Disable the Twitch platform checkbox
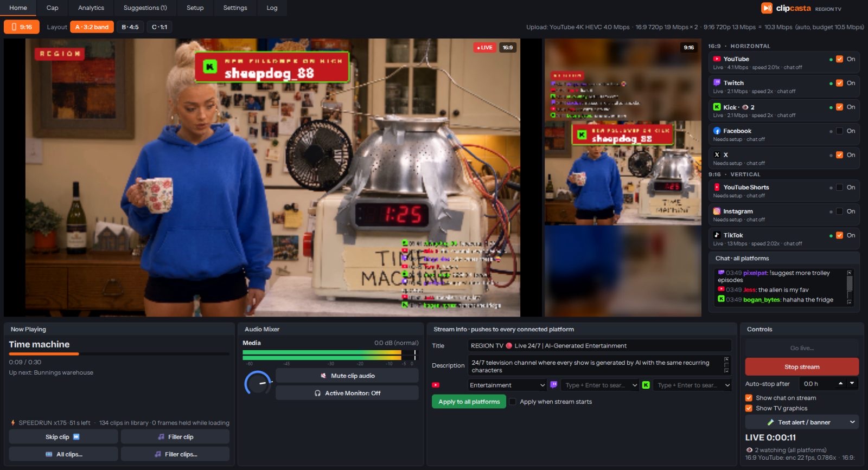The image size is (868, 470). tap(839, 83)
